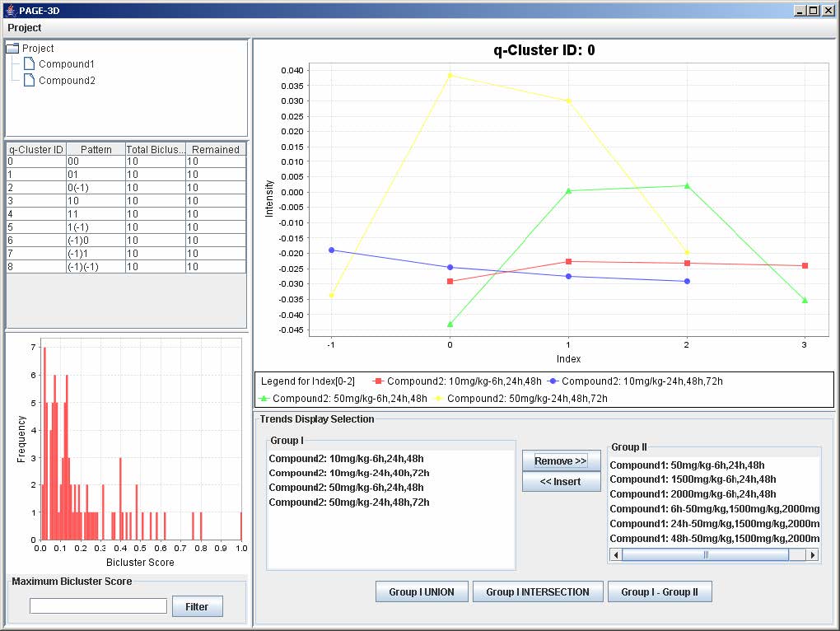Select Compound1 document icon in tree
Screen dimensions: 840x631
[30, 63]
